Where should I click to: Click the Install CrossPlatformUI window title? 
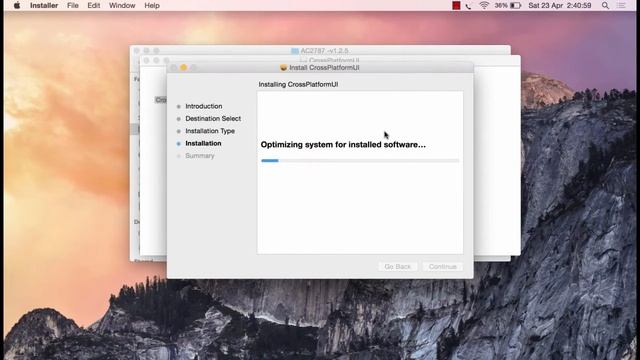tap(324, 68)
